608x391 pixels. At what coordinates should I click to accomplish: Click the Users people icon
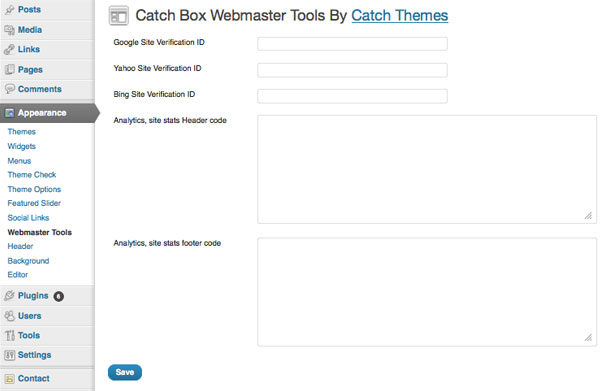pyautogui.click(x=9, y=316)
